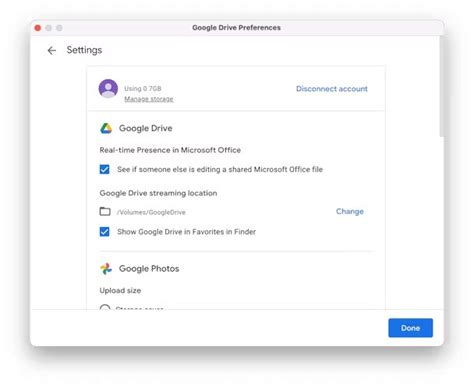Close the Google Drive Preferences window
This screenshot has width=474, height=386.
(x=38, y=28)
